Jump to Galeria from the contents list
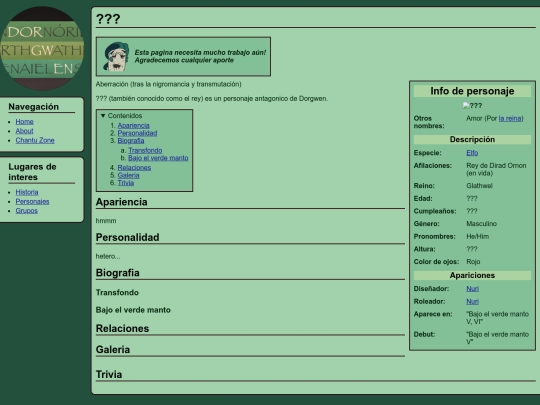This screenshot has width=540, height=405. tap(128, 175)
